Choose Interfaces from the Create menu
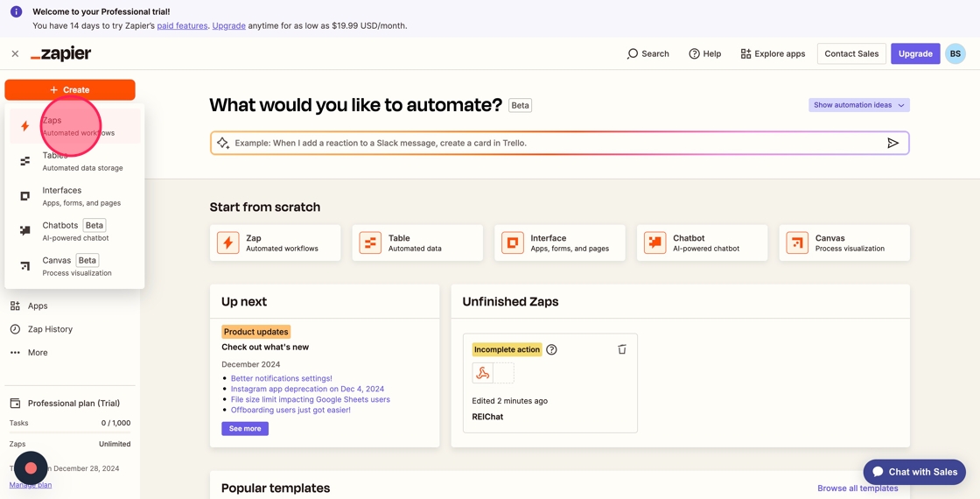The width and height of the screenshot is (980, 499). pyautogui.click(x=75, y=196)
